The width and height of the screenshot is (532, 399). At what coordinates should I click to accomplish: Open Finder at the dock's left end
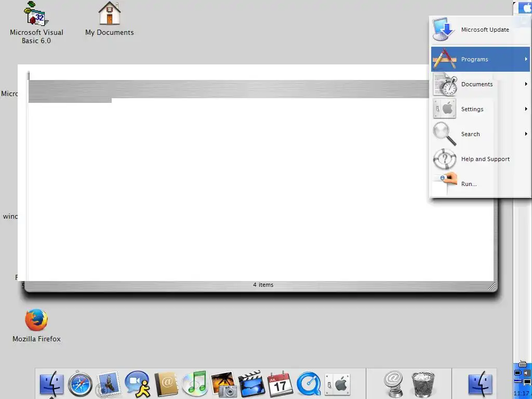coord(51,385)
